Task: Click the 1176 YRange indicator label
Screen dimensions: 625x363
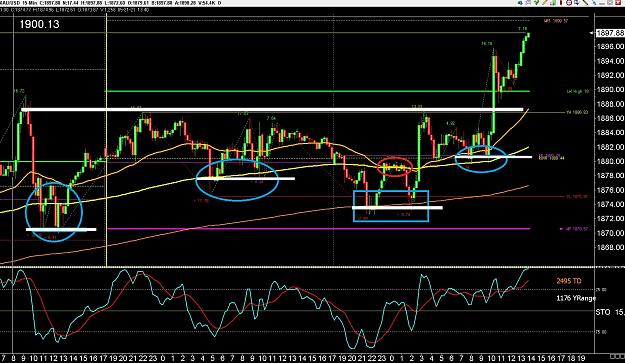Action: tap(576, 298)
